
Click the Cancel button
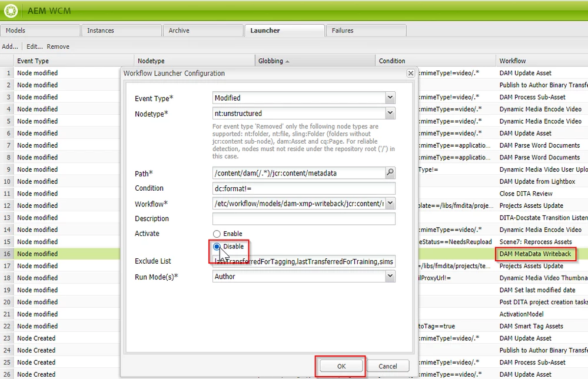tap(388, 366)
